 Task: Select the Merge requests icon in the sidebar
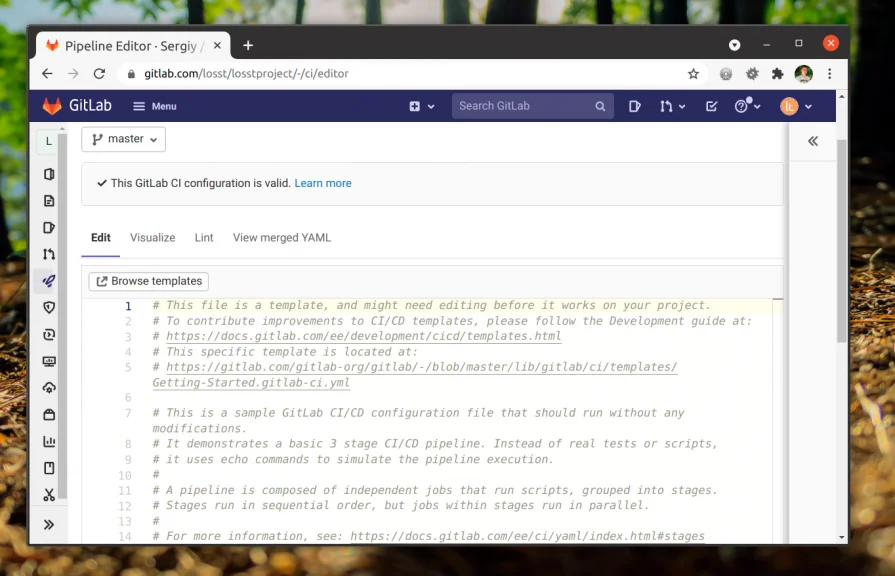coord(48,254)
